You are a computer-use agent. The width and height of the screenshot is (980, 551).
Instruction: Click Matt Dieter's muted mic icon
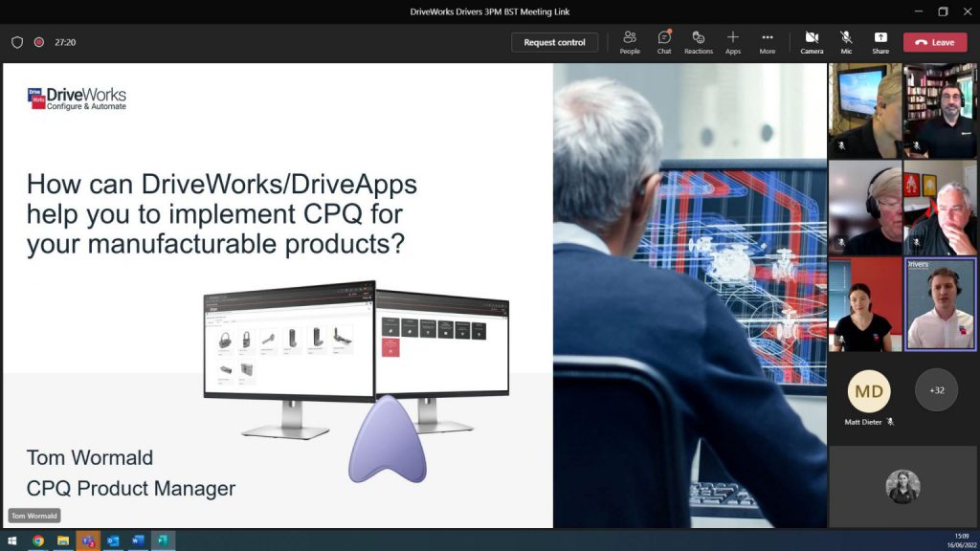pyautogui.click(x=890, y=422)
